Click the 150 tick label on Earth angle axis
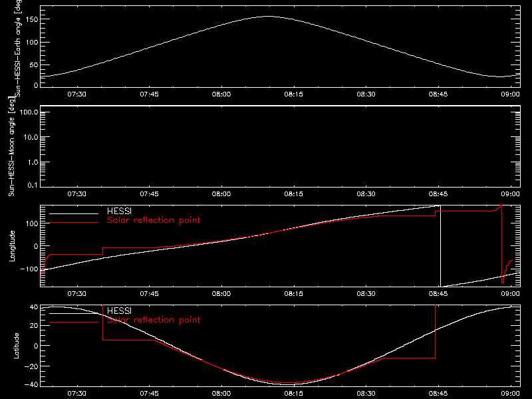Viewport: 532px width, 399px height. point(31,19)
